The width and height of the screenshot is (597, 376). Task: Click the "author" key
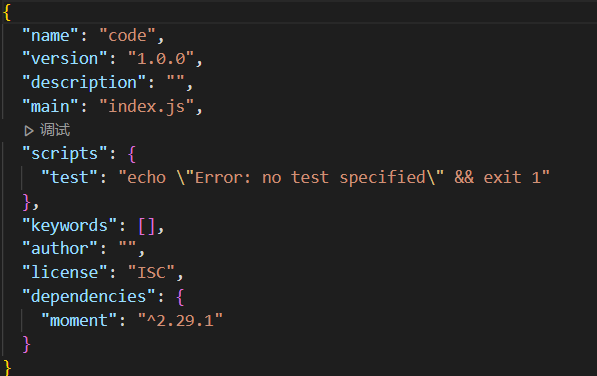point(60,249)
